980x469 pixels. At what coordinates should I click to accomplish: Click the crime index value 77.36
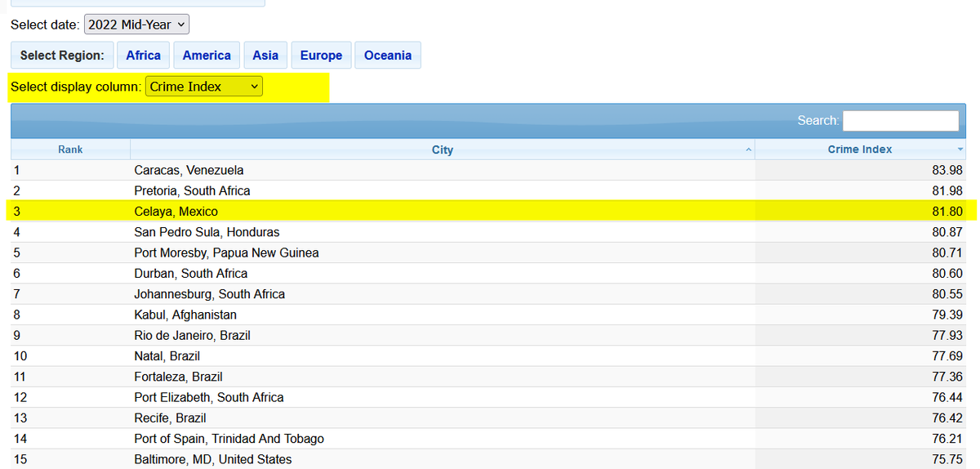[x=947, y=377]
